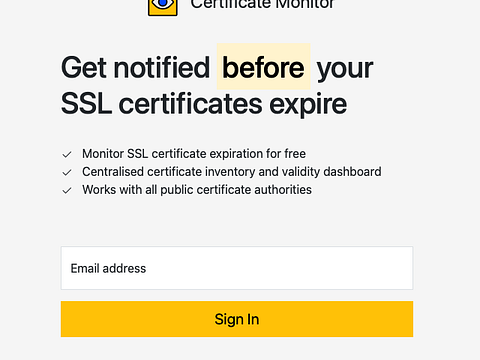
Task: Select the Certificate Monitor title text
Action: 262,5
